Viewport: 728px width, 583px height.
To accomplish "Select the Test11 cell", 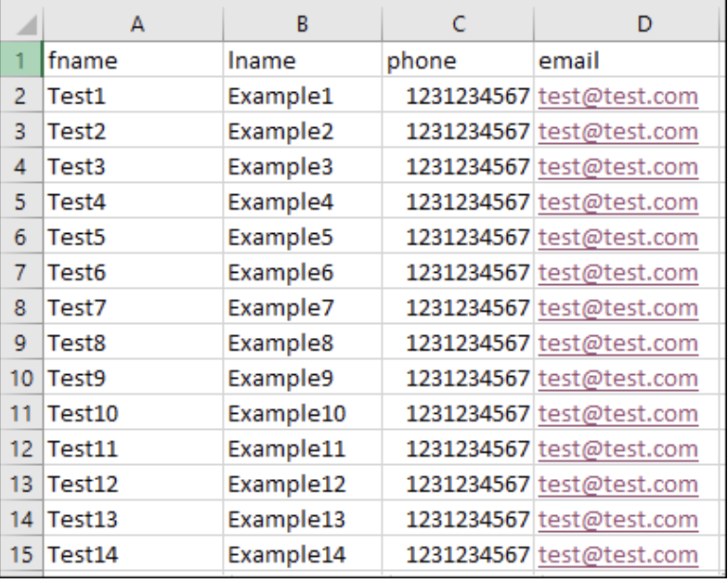I will coord(134,448).
